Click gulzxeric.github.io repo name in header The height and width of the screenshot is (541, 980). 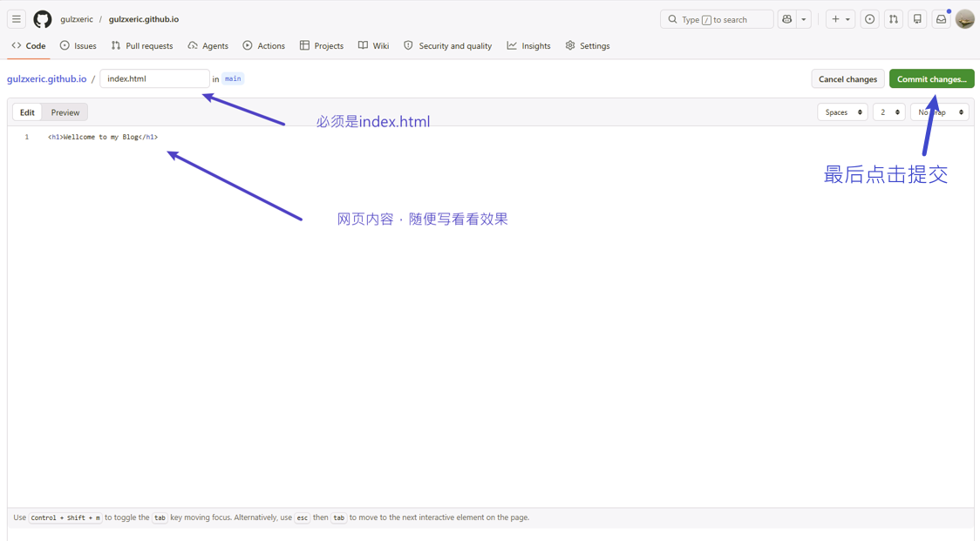point(144,19)
